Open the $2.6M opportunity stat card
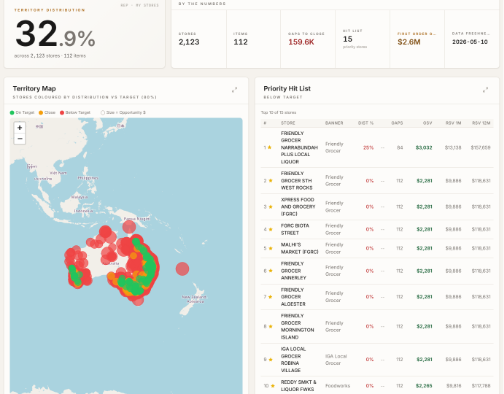 (x=417, y=39)
